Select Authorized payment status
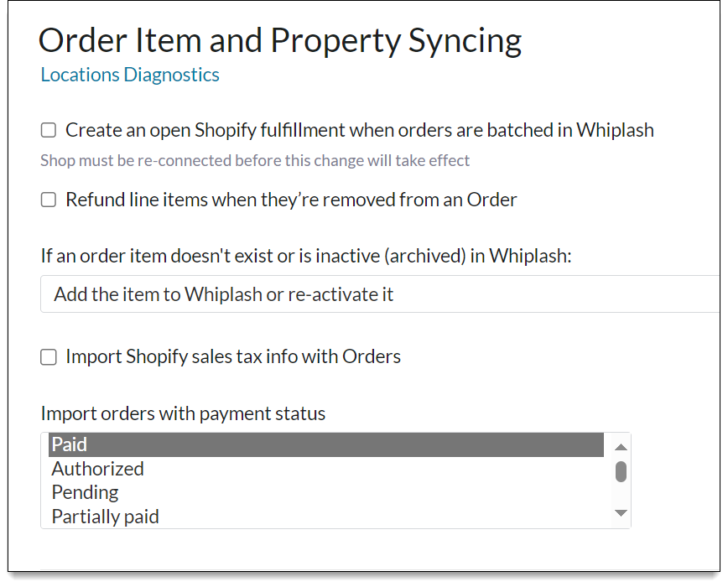This screenshot has height=587, width=728. point(97,469)
